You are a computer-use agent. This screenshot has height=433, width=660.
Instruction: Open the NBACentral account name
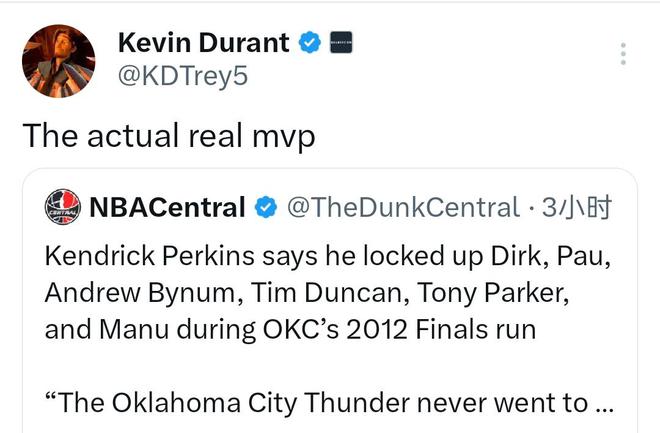click(x=167, y=208)
